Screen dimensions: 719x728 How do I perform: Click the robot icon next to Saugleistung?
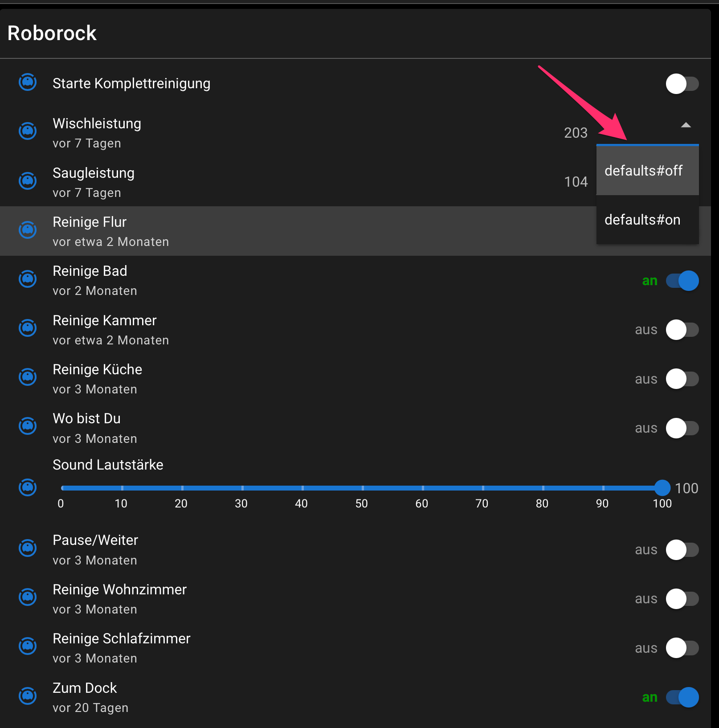tap(28, 181)
